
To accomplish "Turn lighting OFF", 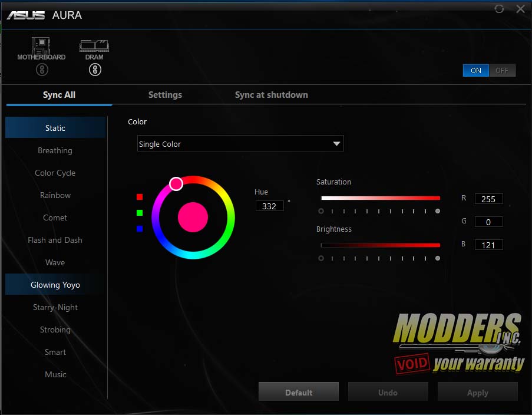I will 502,70.
